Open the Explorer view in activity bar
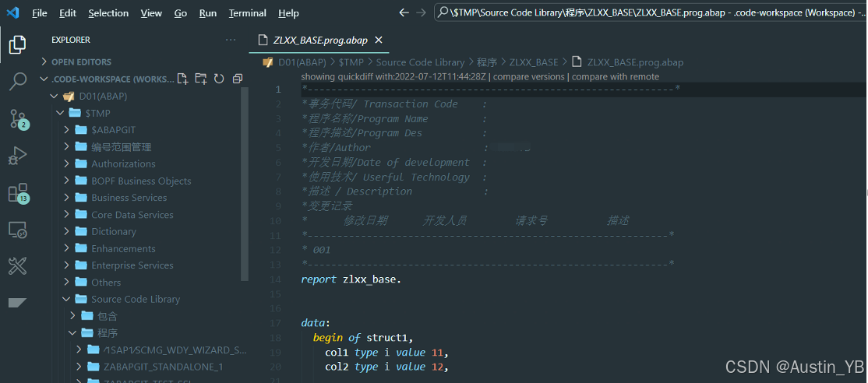Image resolution: width=868 pixels, height=383 pixels. (x=17, y=44)
